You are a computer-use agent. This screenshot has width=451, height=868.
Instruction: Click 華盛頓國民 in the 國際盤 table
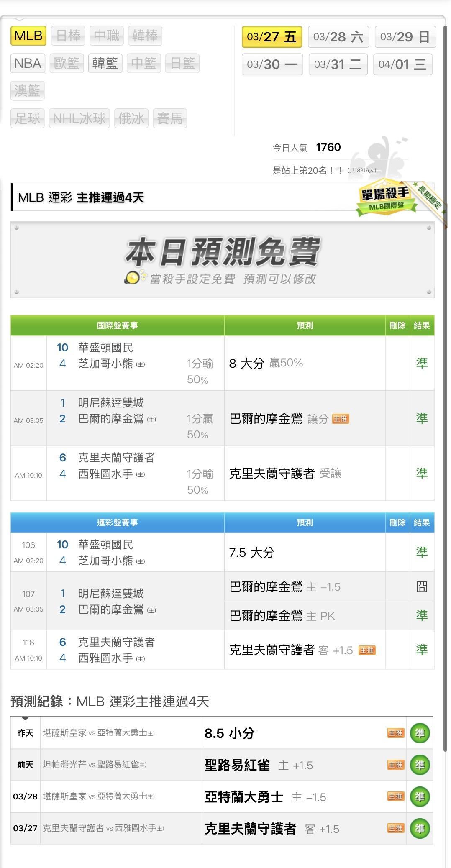point(106,348)
